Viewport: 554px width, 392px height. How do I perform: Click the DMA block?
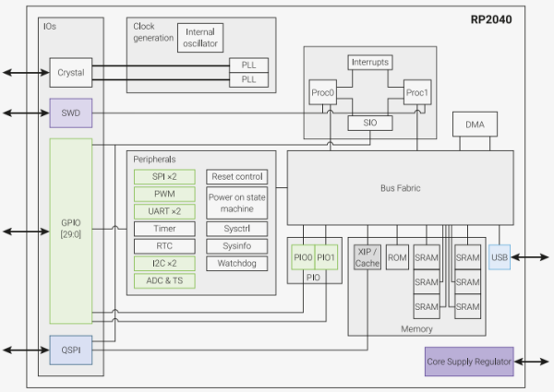click(x=476, y=125)
